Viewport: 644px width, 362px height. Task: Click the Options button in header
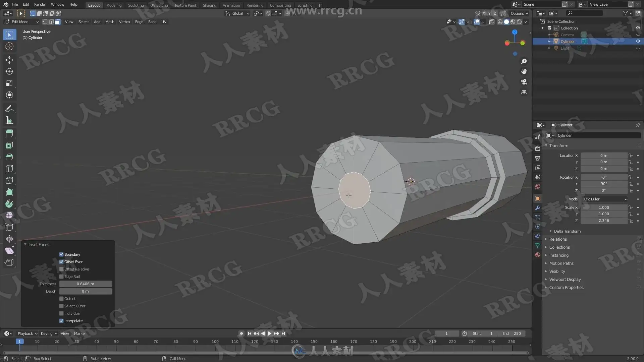pyautogui.click(x=519, y=13)
